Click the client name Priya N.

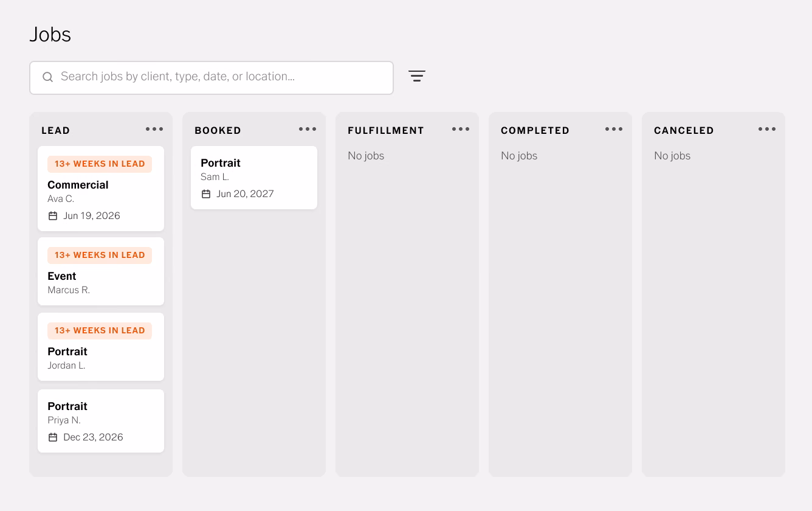tap(64, 420)
